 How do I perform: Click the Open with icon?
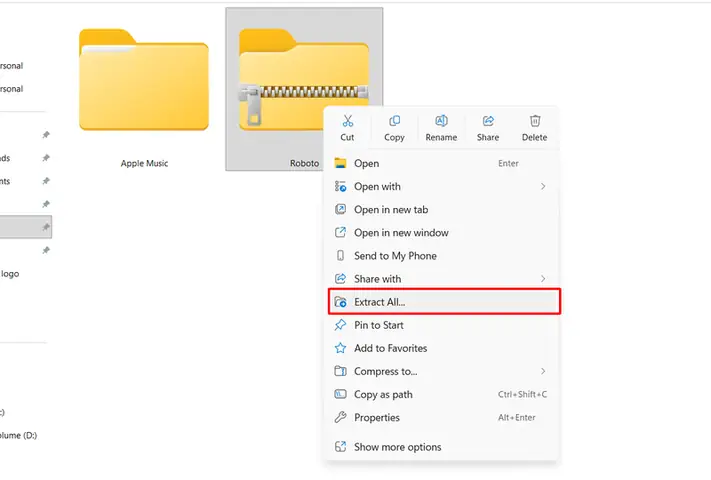pyautogui.click(x=340, y=186)
